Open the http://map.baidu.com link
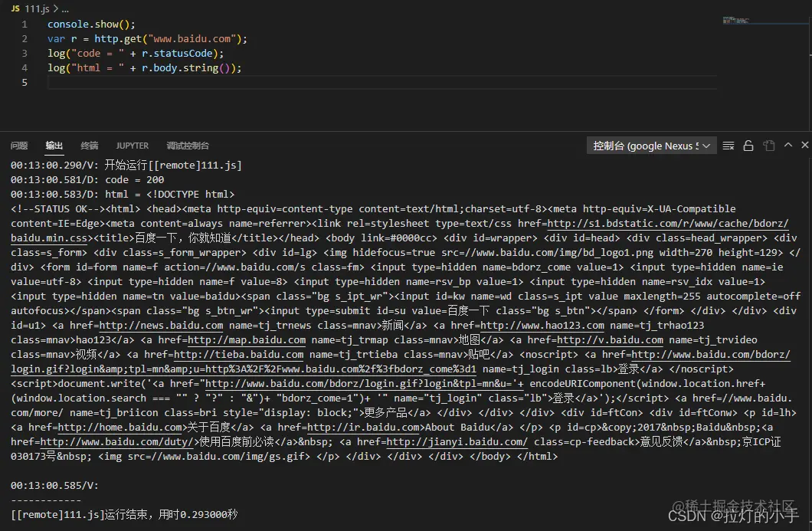 click(x=247, y=340)
